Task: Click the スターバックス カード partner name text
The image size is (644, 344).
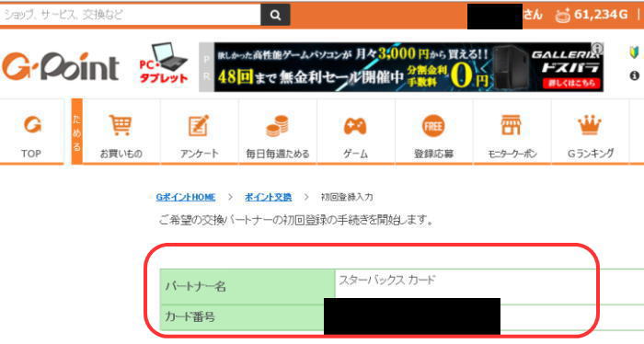Action: point(386,281)
